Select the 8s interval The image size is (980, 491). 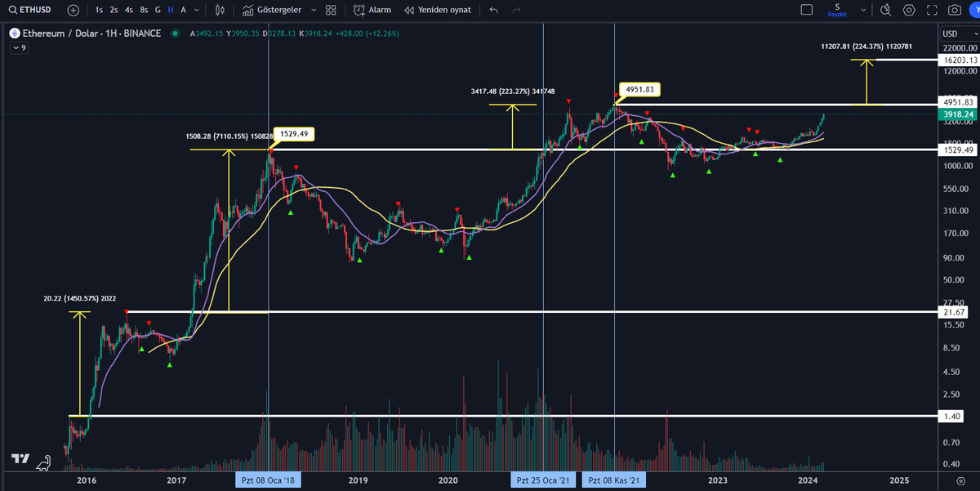143,10
